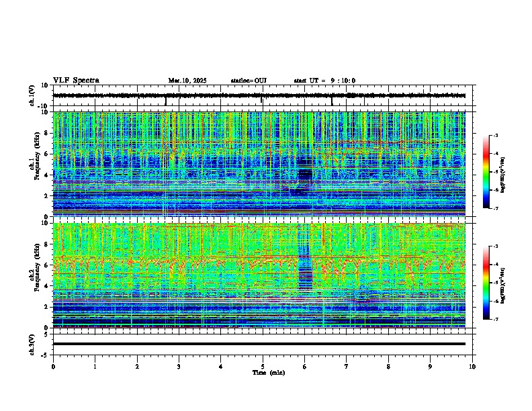The image size is (532, 411).
Task: Click time axis tick label "0"
Action: 53,367
